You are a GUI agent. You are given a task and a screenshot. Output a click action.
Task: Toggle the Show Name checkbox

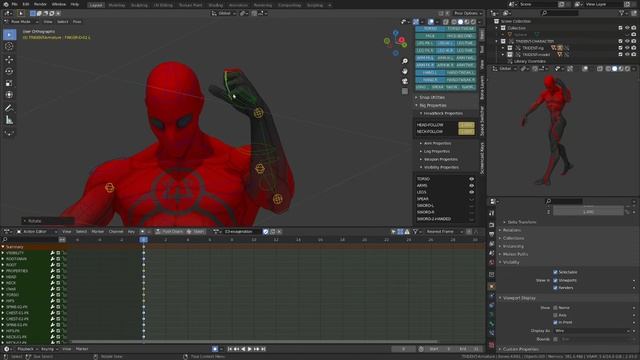[555, 308]
